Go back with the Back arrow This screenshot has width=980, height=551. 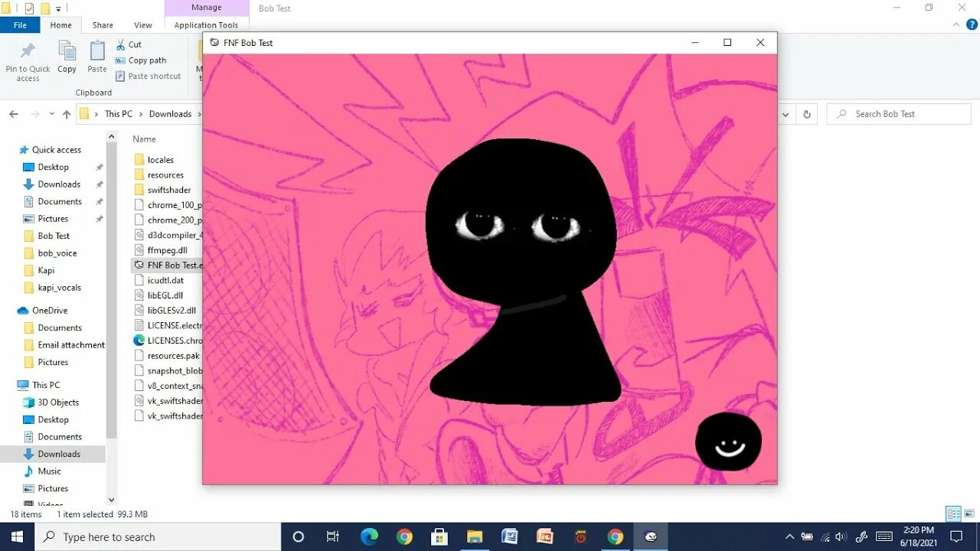point(14,114)
